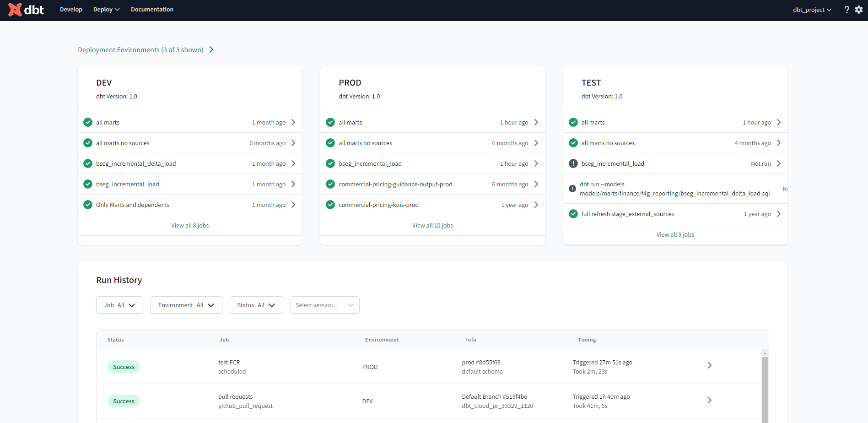Open the Develop menu item
The width and height of the screenshot is (868, 423).
point(71,10)
